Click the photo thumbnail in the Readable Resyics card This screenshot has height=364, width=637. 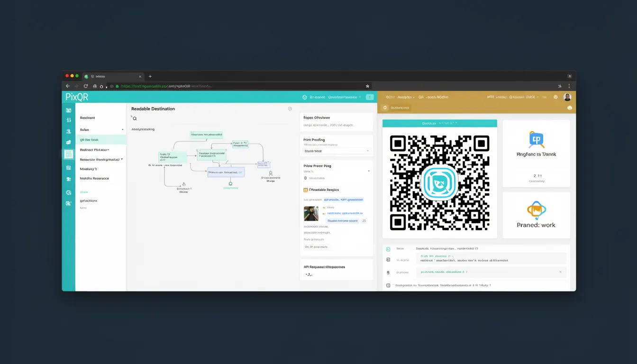click(x=311, y=213)
